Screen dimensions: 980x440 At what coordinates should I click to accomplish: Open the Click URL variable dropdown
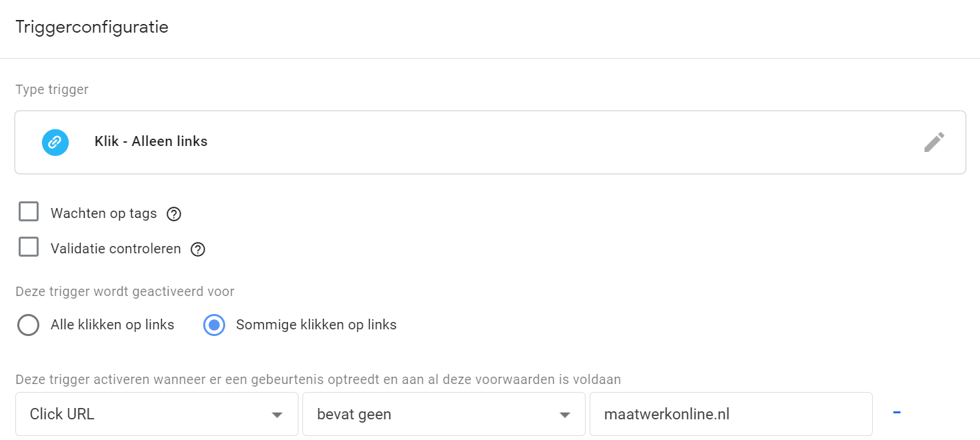[157, 414]
